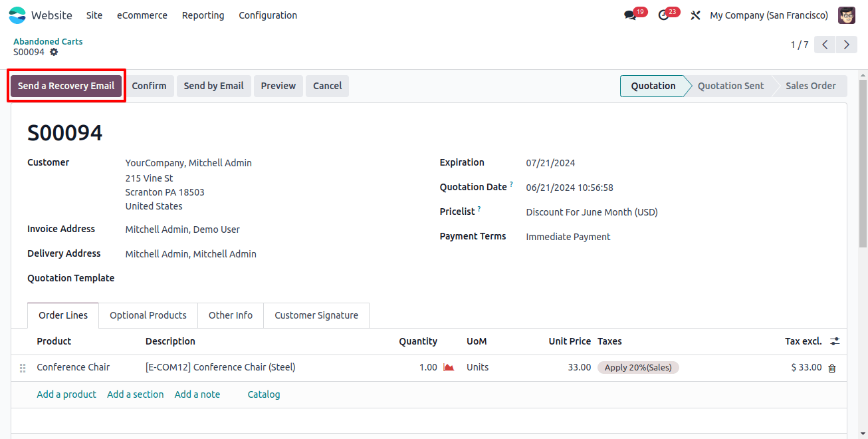Click the Pricelist help question mark
Viewport: 868px width, 439px height.
click(x=479, y=209)
